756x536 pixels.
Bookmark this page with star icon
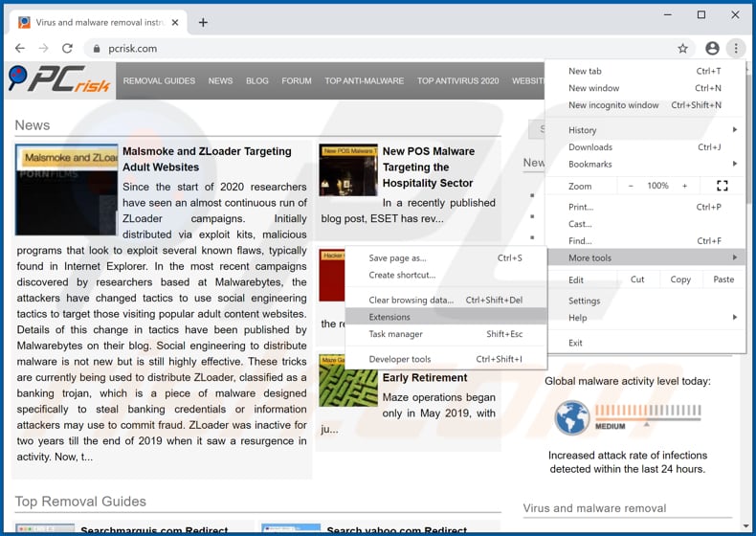tap(682, 49)
